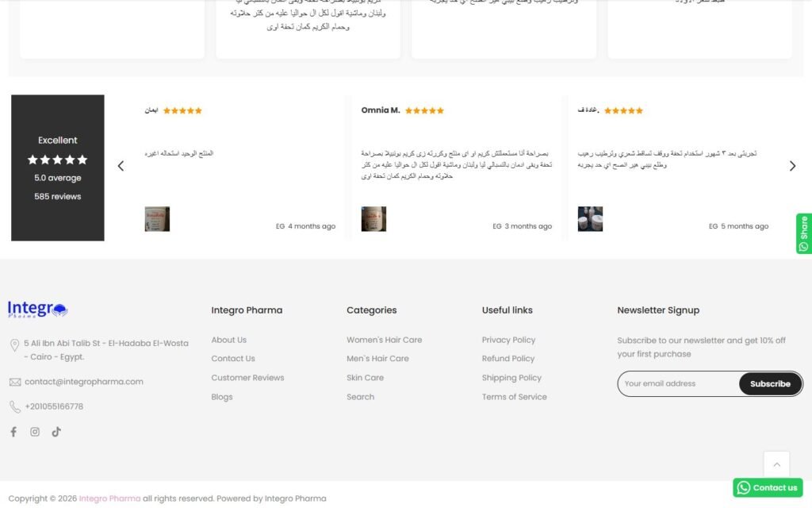The width and height of the screenshot is (812, 508).
Task: Open the 4 months ago review photo
Action: [157, 219]
